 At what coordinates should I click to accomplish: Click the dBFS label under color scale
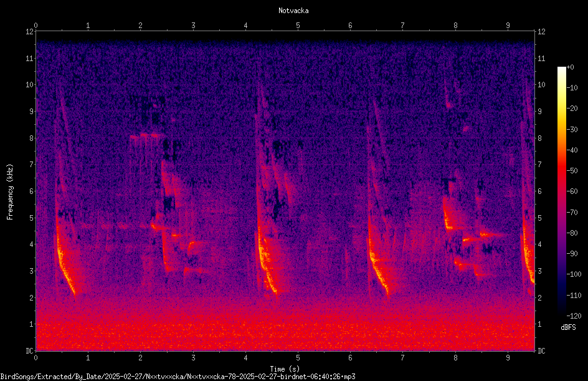pyautogui.click(x=568, y=327)
